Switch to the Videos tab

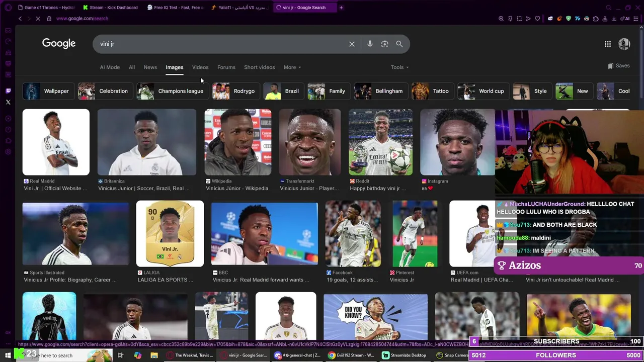pyautogui.click(x=200, y=67)
